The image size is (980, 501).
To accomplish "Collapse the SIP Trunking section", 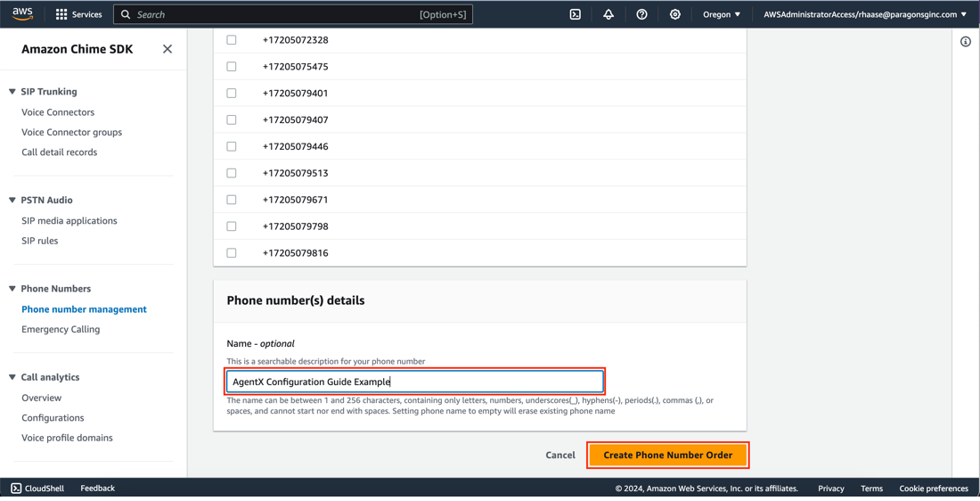I will (x=12, y=91).
